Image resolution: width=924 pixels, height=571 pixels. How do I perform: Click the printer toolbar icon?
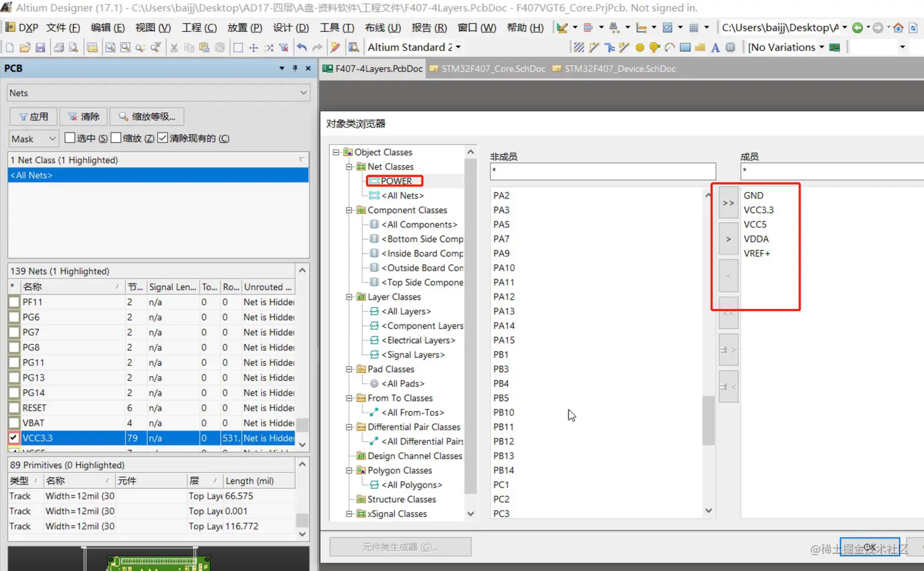[59, 48]
